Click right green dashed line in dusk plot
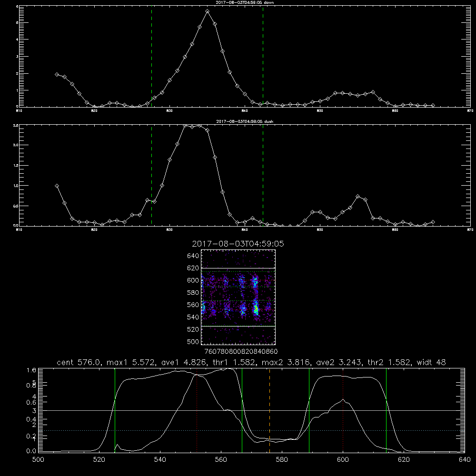Screen dimensions: 476x476 (263, 176)
